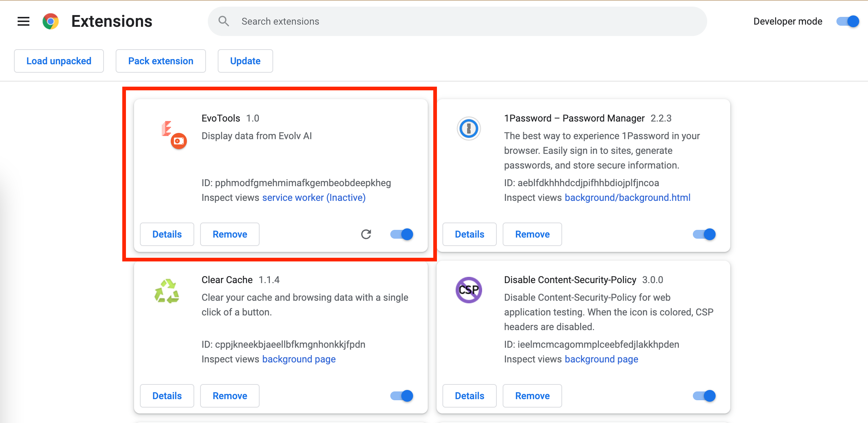Open the service worker (Inactive) link

(x=314, y=198)
